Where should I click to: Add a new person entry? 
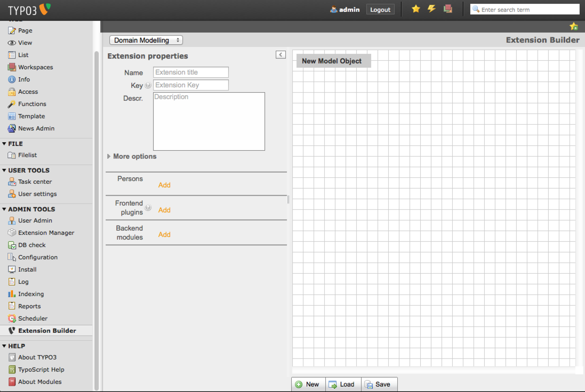point(164,185)
